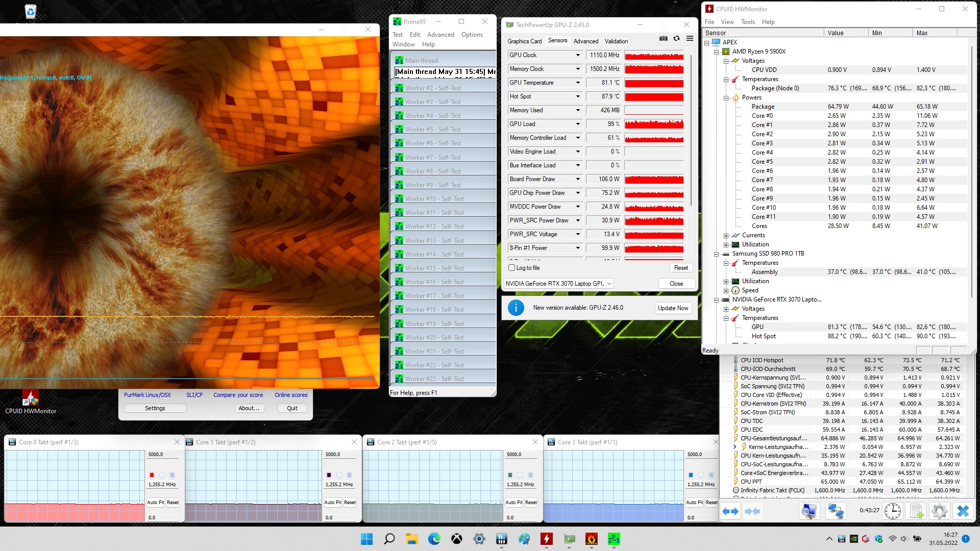Click the red color swatch in Core 0 graph

click(152, 475)
